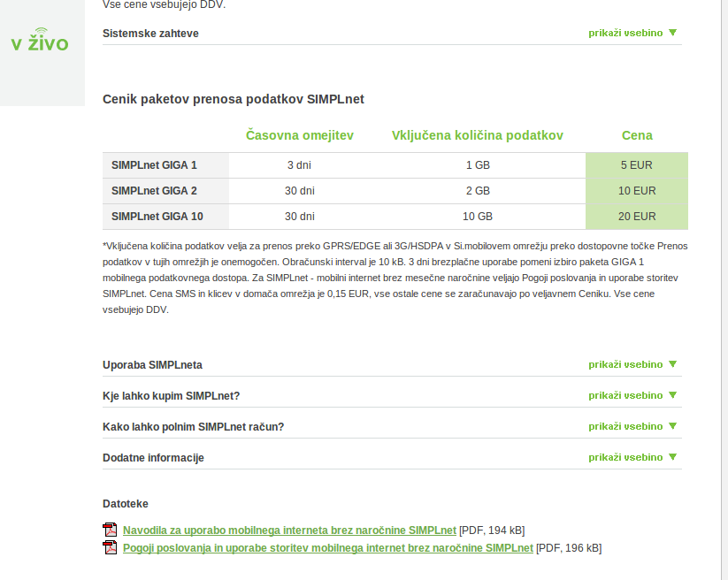Image resolution: width=728 pixels, height=580 pixels.
Task: Click the '10 GB' data amount cell
Action: point(478,217)
